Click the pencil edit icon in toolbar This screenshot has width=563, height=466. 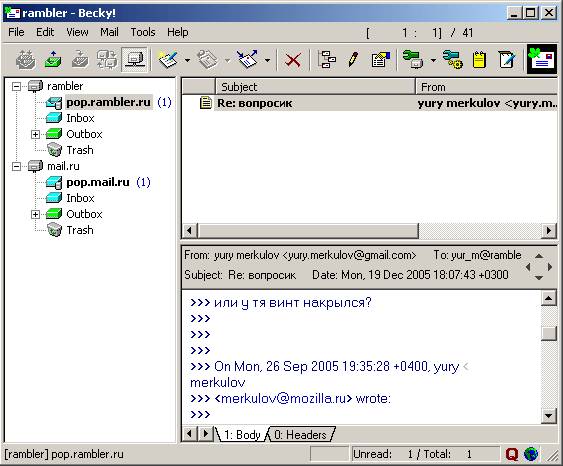(x=354, y=60)
